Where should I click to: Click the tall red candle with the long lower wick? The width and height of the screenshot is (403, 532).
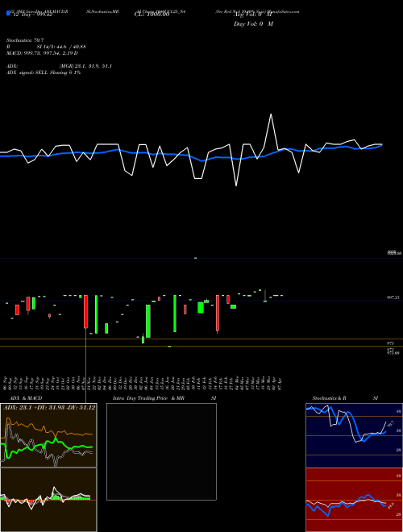point(85,311)
